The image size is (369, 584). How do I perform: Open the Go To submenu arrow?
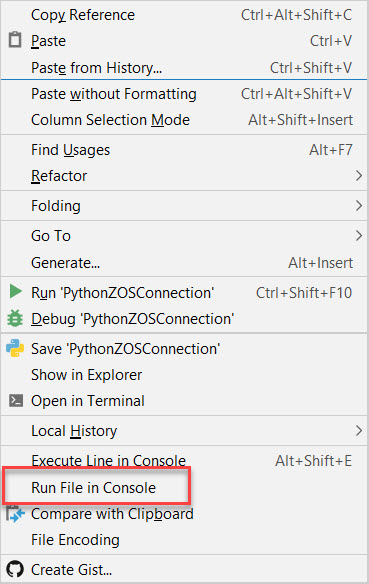tap(359, 235)
